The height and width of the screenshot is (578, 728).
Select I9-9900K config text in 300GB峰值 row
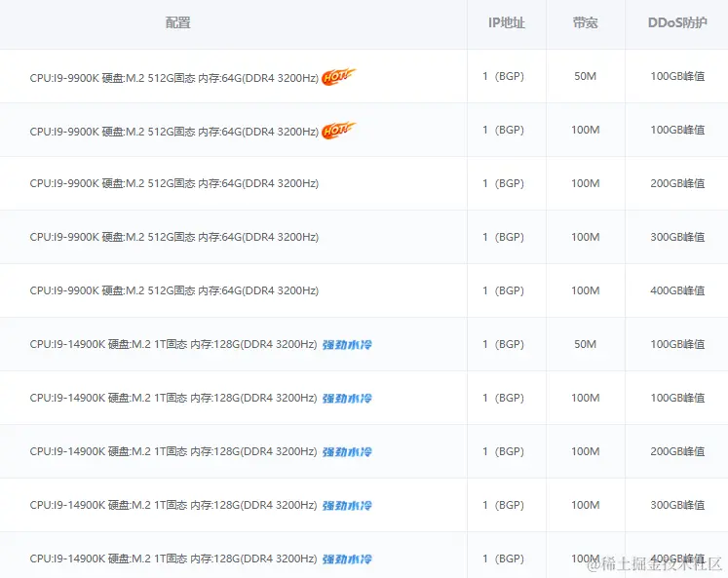174,237
